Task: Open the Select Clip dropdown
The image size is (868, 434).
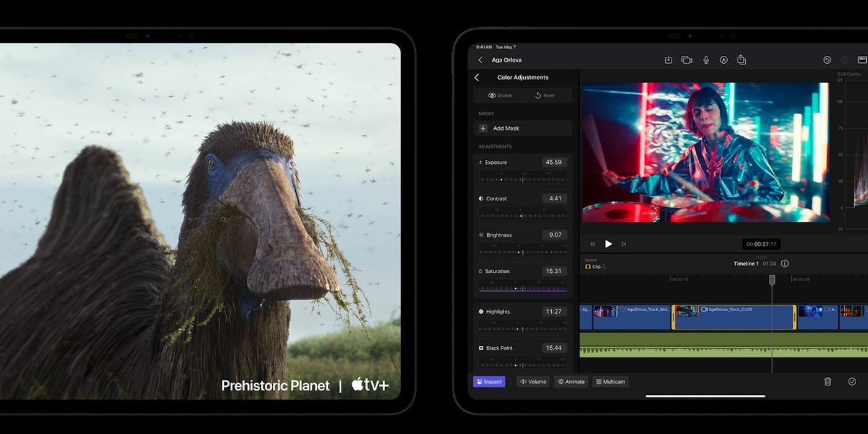Action: click(595, 267)
